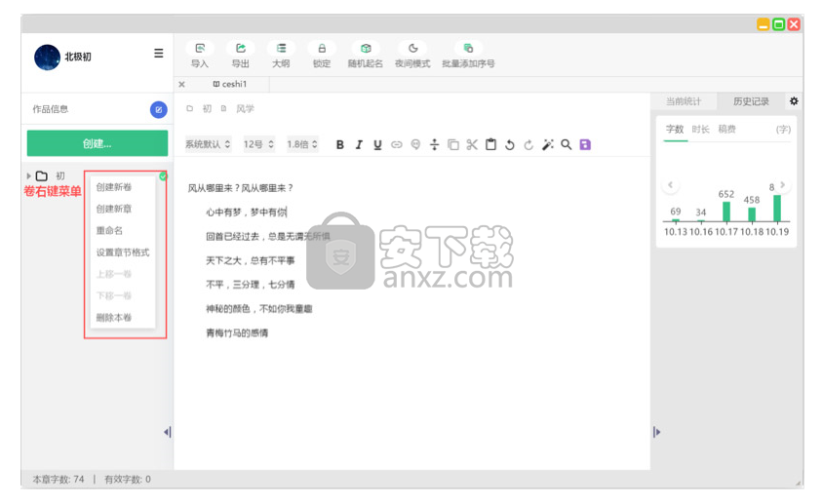
Task: Click 本章字数: 74 in status bar
Action: point(59,479)
